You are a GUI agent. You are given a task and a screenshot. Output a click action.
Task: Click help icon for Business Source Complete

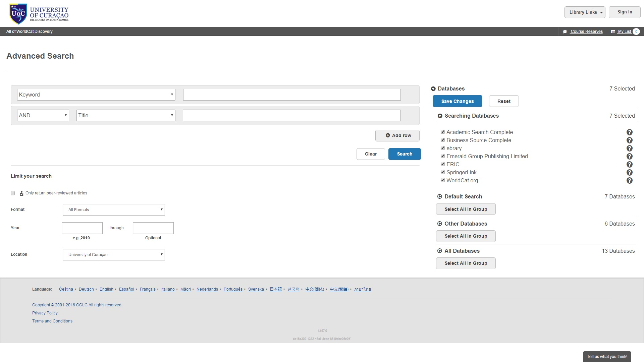(x=630, y=140)
